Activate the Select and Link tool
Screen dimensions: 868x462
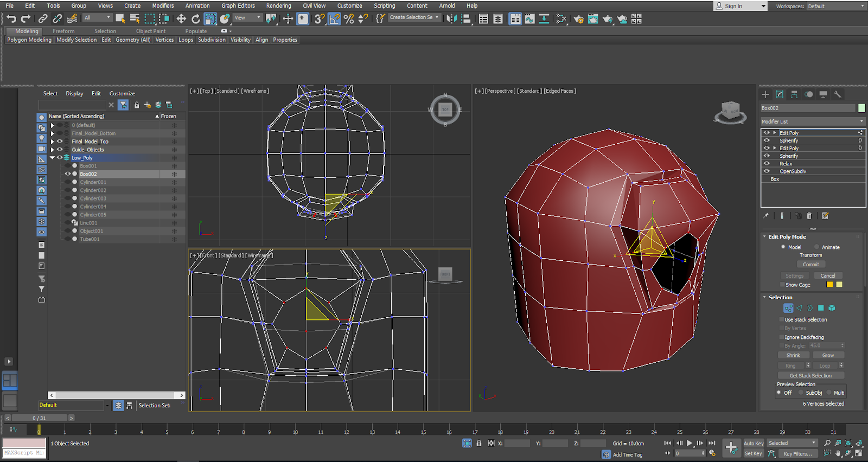point(43,18)
